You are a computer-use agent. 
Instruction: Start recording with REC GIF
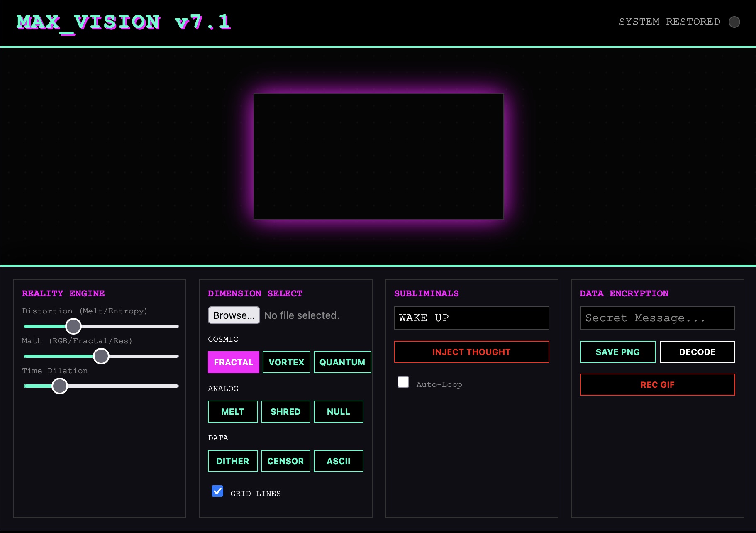[657, 385]
